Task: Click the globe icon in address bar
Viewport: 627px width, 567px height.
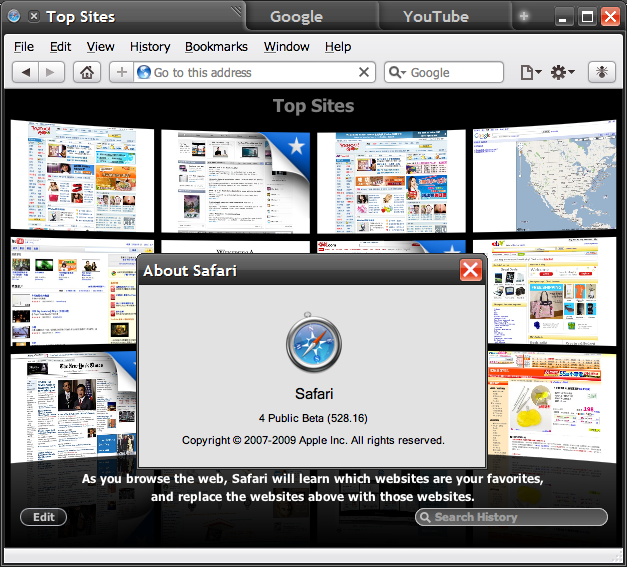Action: pos(144,72)
